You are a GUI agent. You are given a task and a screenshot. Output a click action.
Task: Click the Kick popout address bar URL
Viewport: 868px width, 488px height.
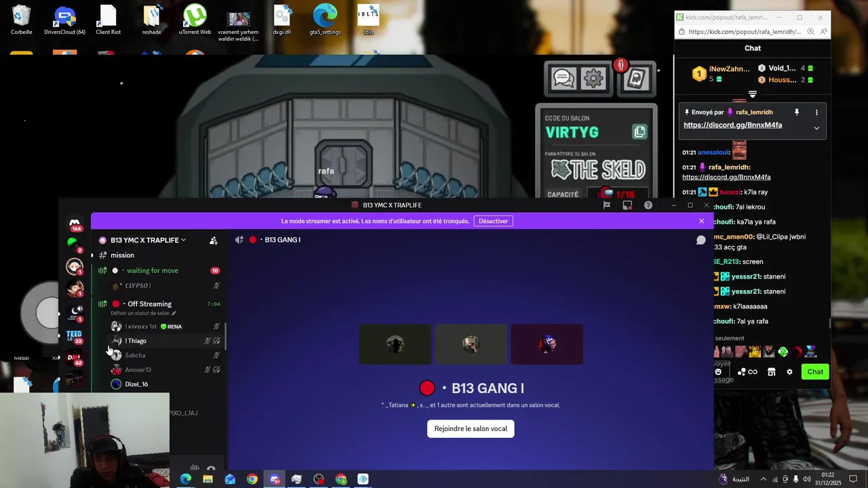745,32
